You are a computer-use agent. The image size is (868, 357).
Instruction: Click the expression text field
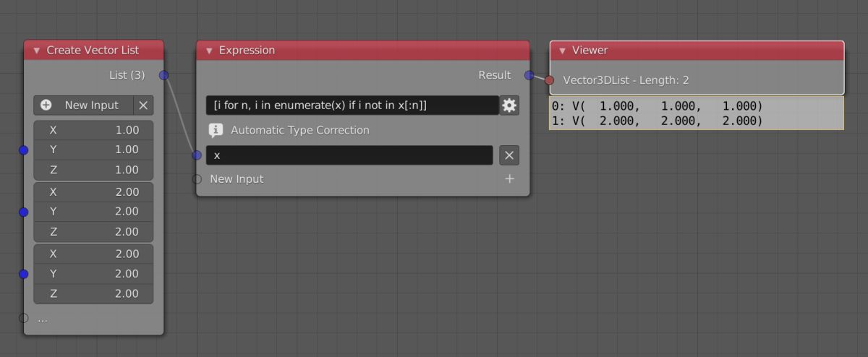pyautogui.click(x=352, y=106)
